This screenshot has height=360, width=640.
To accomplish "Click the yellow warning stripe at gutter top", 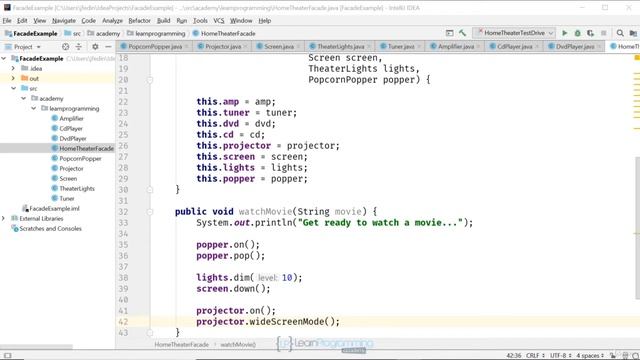I will (x=637, y=58).
